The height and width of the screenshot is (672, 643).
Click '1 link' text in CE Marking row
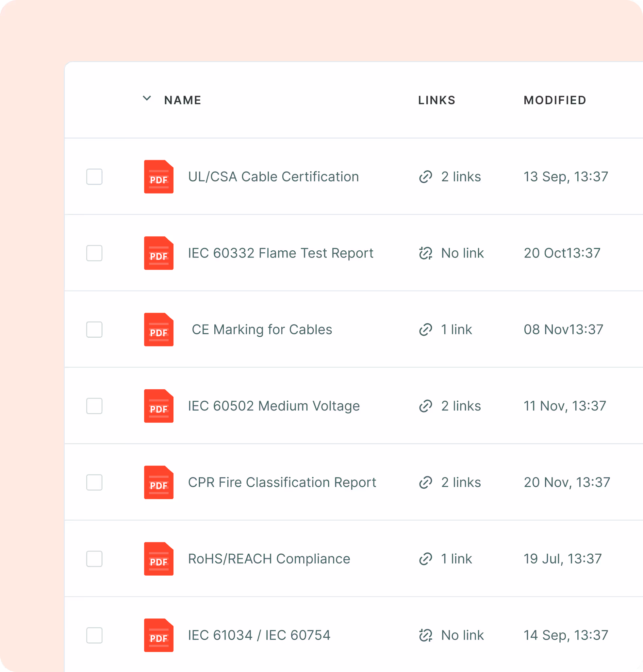(456, 329)
